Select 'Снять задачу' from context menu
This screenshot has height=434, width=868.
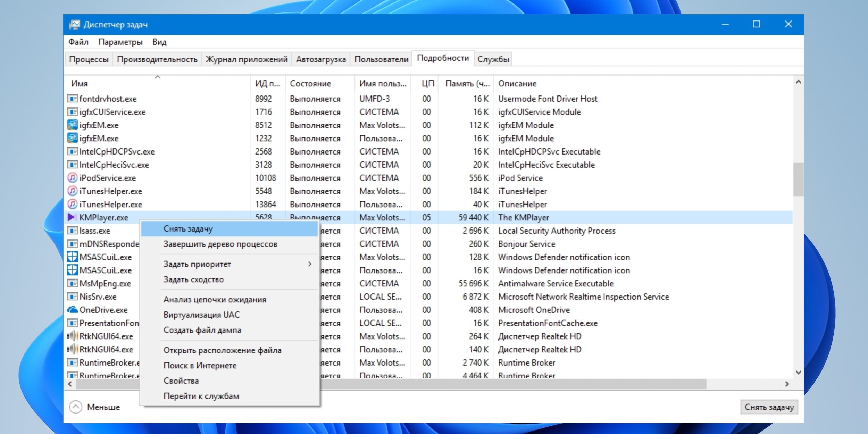coord(187,228)
